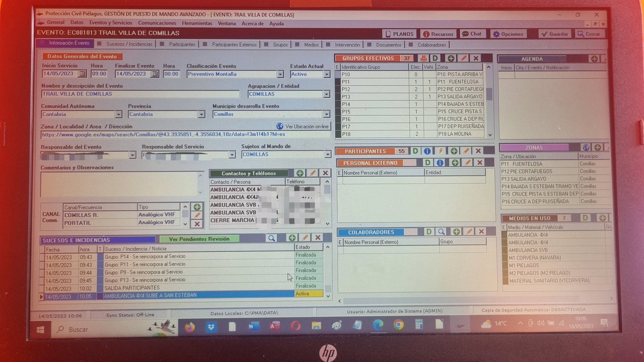Switch to Sucesos / Incidencias tab
The width and height of the screenshot is (644, 362).
click(x=125, y=44)
